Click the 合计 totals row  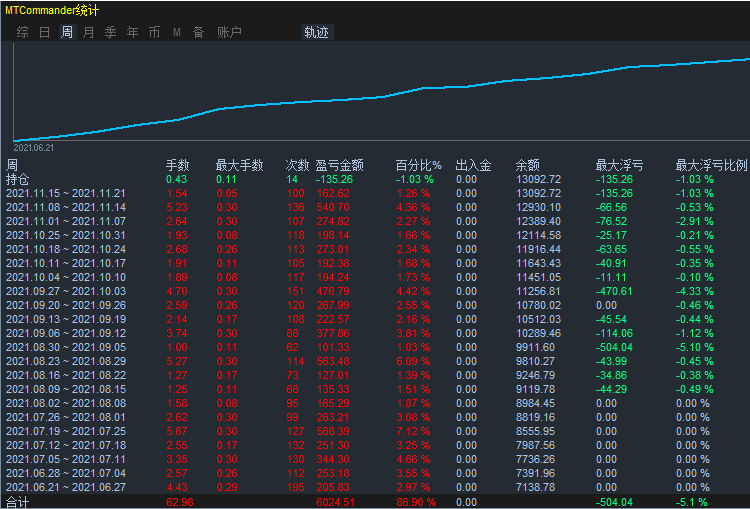(375, 502)
